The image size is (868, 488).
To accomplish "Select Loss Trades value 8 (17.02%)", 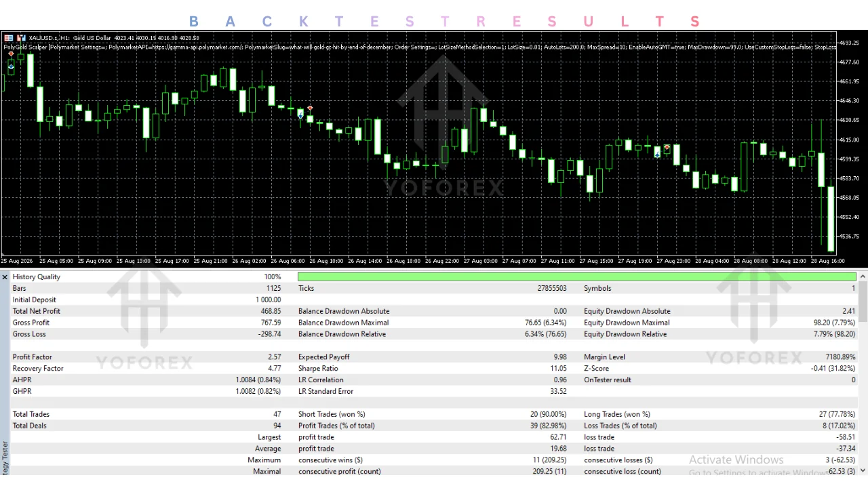I will pyautogui.click(x=839, y=426).
